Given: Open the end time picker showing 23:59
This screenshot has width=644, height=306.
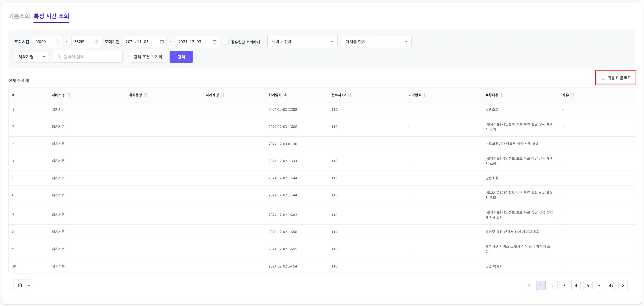Looking at the screenshot, I should point(86,42).
